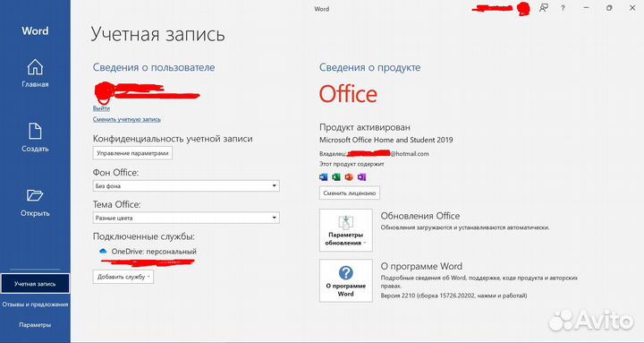Image resolution: width=644 pixels, height=343 pixels.
Task: Open Параметры in the sidebar
Action: (x=35, y=325)
